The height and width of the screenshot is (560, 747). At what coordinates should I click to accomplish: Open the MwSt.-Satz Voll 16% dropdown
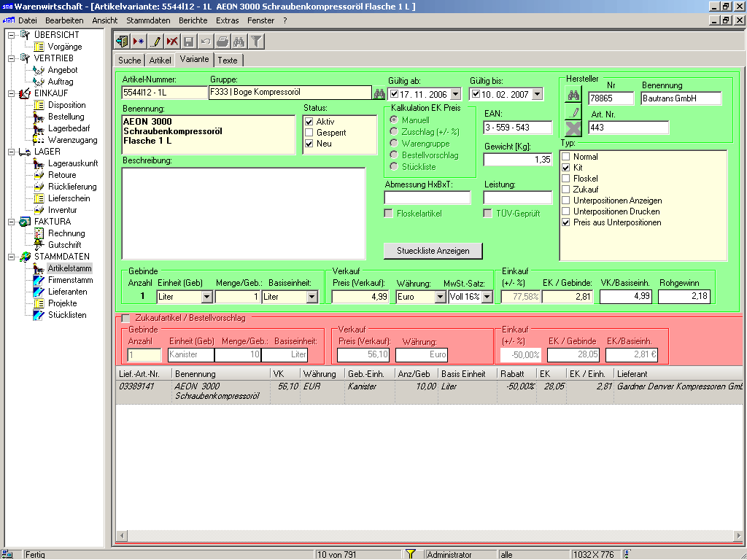click(x=487, y=297)
